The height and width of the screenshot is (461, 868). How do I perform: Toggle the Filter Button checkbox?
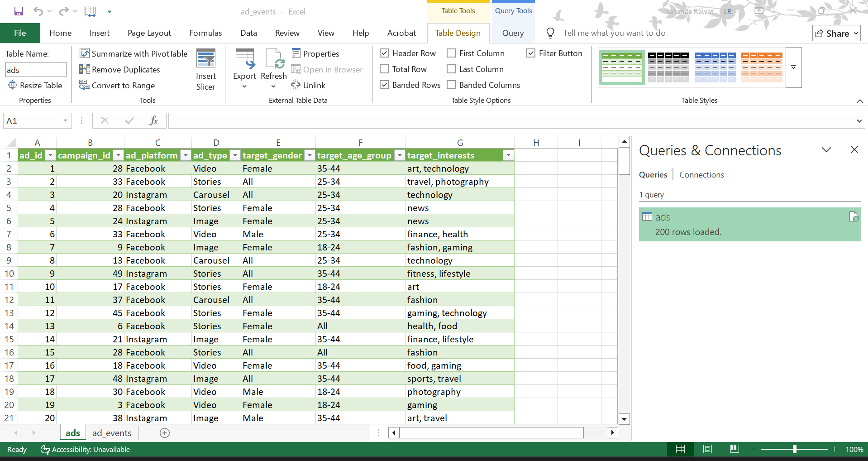pyautogui.click(x=531, y=53)
